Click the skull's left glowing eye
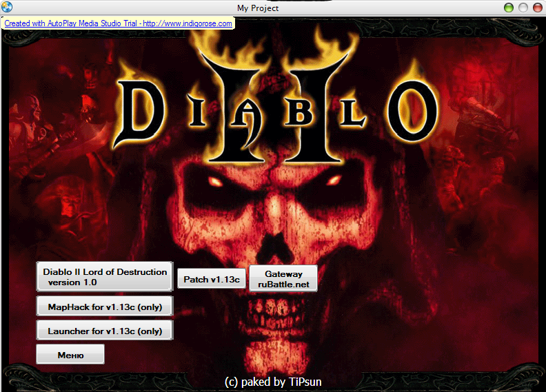This screenshot has height=392, width=546. point(216,181)
